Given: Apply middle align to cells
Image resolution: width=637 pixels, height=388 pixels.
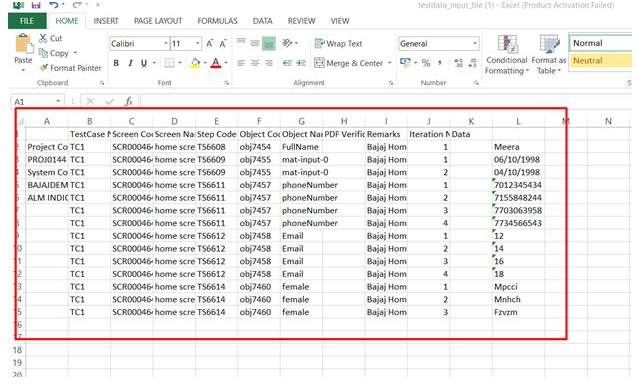Looking at the screenshot, I should coord(255,43).
